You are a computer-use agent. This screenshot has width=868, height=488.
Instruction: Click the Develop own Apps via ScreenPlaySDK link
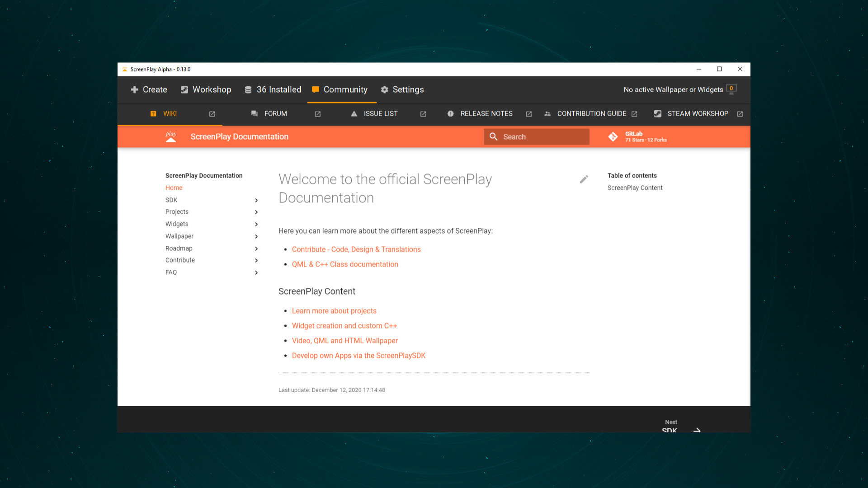359,356
